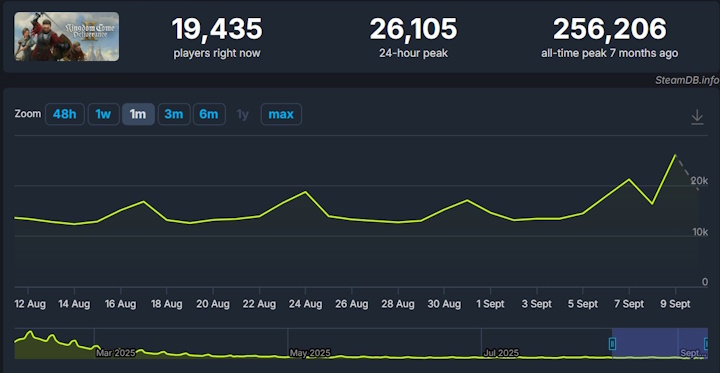Open the chart download menu icon
The height and width of the screenshot is (373, 720).
click(x=697, y=117)
